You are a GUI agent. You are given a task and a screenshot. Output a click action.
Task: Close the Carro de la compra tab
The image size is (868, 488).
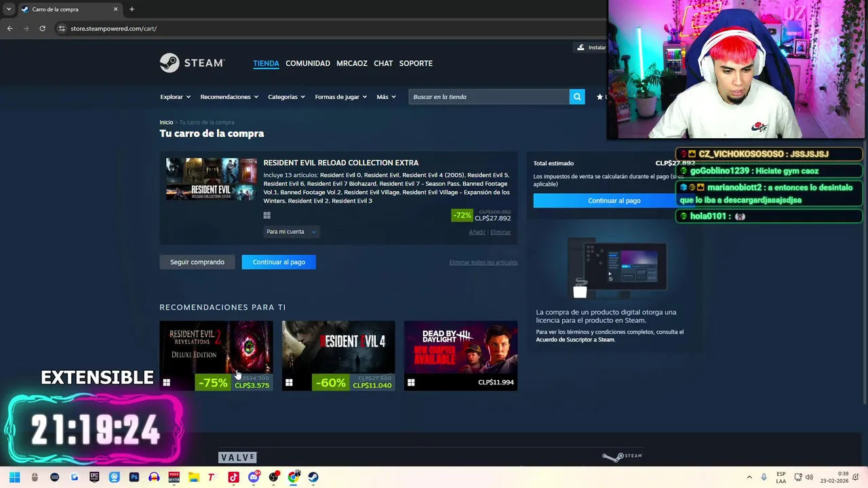point(115,9)
